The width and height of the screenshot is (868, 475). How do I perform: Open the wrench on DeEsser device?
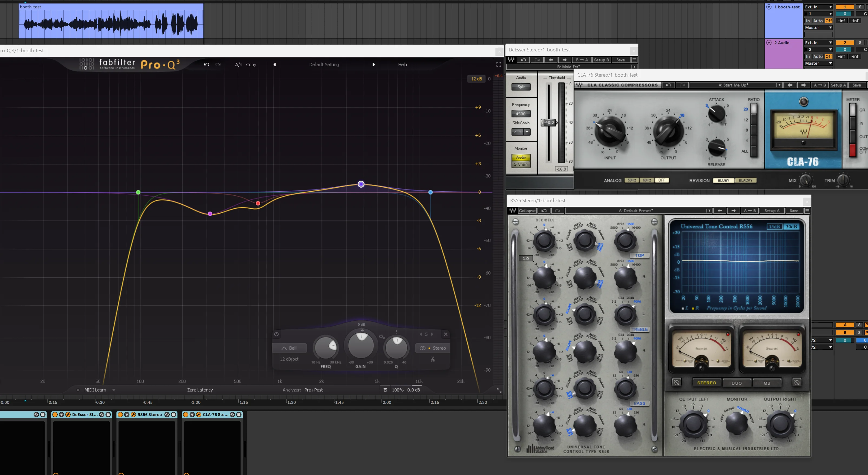[68, 415]
